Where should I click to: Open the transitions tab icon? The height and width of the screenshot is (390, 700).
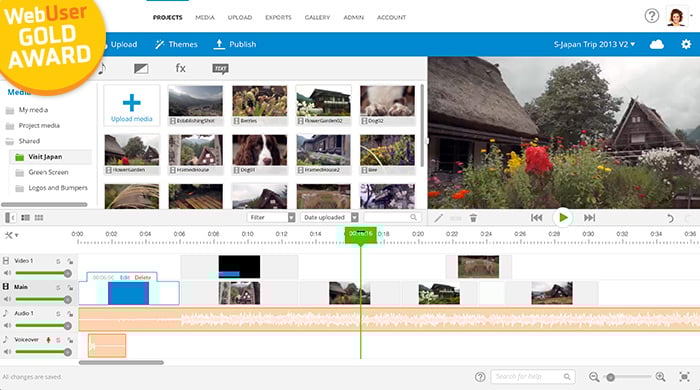point(141,68)
